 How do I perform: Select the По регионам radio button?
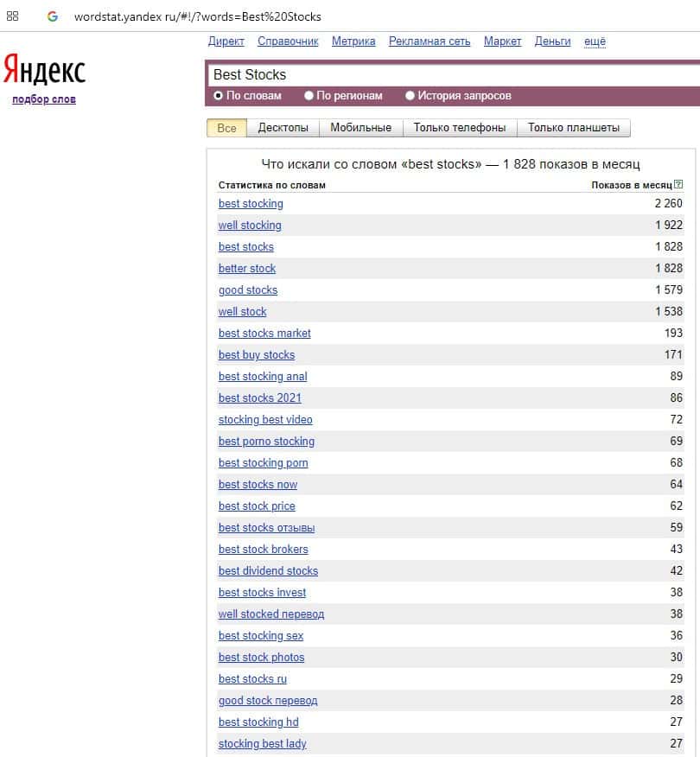(309, 96)
